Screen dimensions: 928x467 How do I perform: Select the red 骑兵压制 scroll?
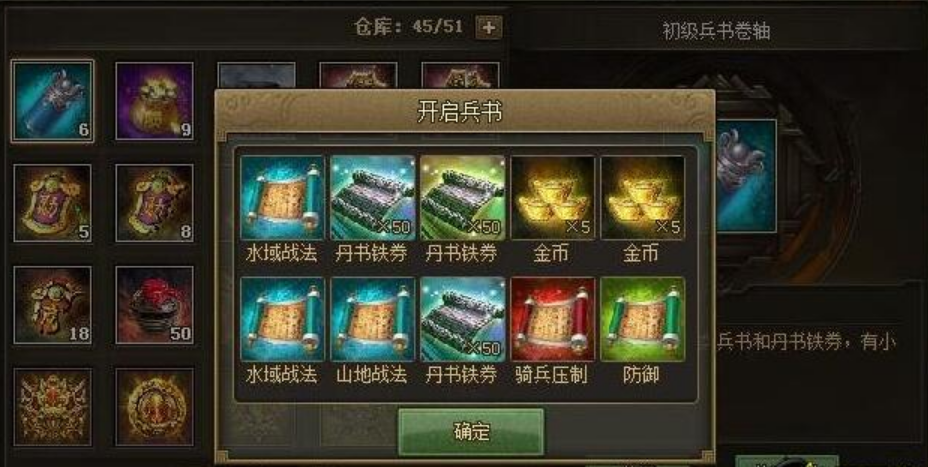coord(553,319)
